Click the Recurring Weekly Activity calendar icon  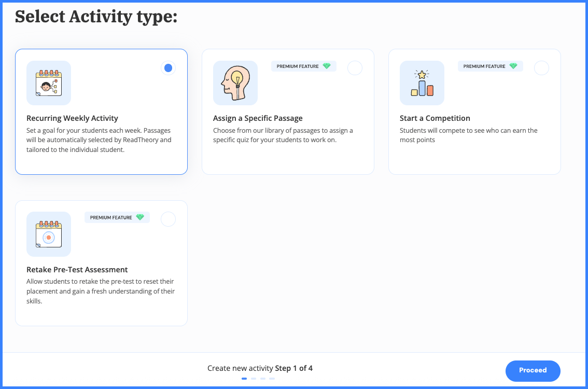(49, 83)
